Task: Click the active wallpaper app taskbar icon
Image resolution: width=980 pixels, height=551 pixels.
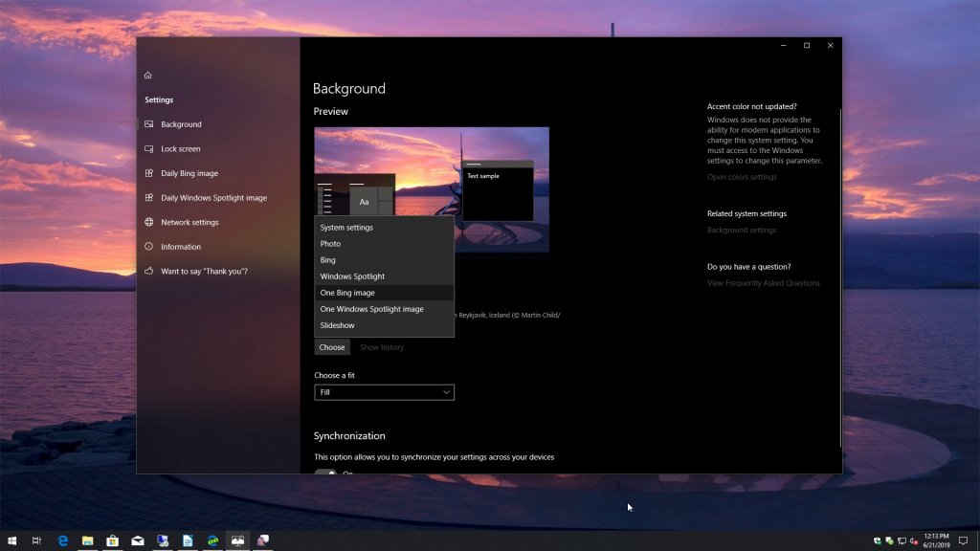Action: coord(237,540)
